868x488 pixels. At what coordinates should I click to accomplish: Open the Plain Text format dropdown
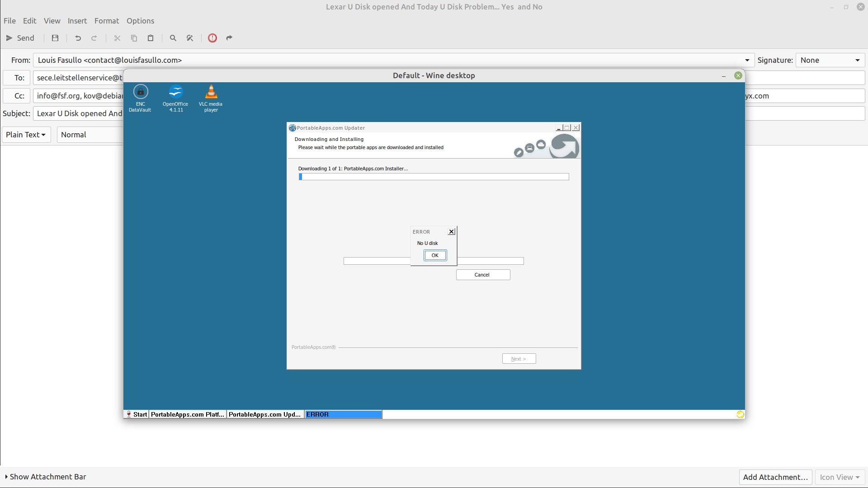[x=26, y=135]
